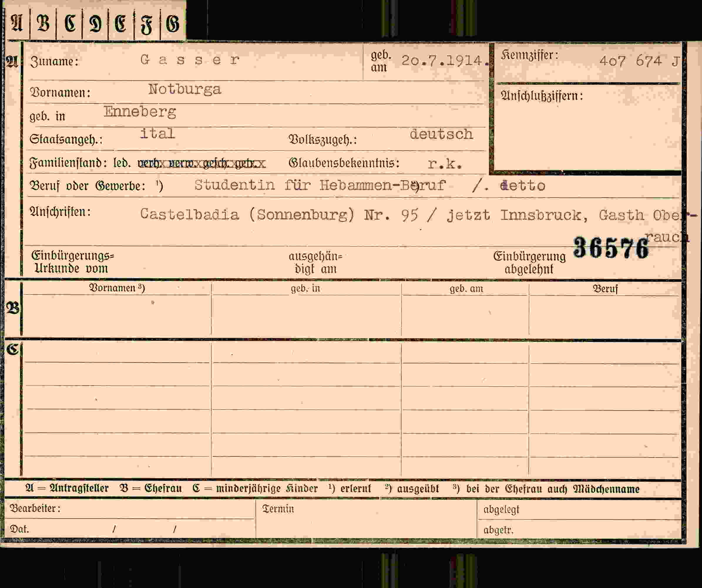Click the legend 'B = Ehefrau'

151,488
